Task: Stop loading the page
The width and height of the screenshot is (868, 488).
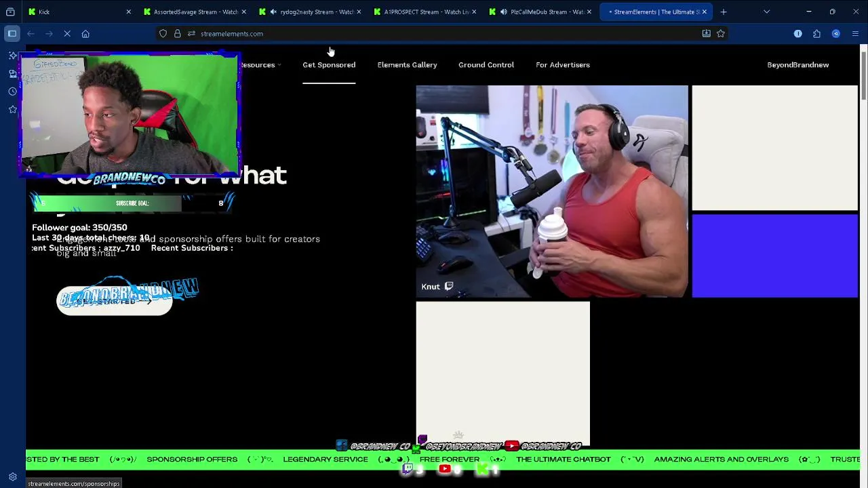Action: 67,33
